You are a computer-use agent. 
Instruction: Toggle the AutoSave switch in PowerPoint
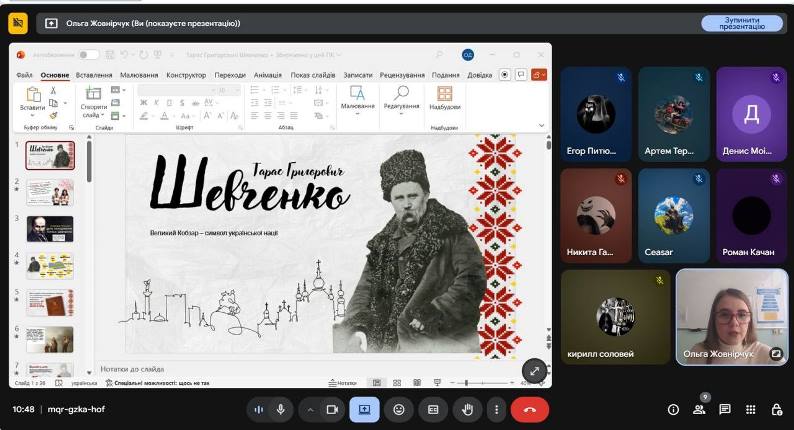(88, 54)
